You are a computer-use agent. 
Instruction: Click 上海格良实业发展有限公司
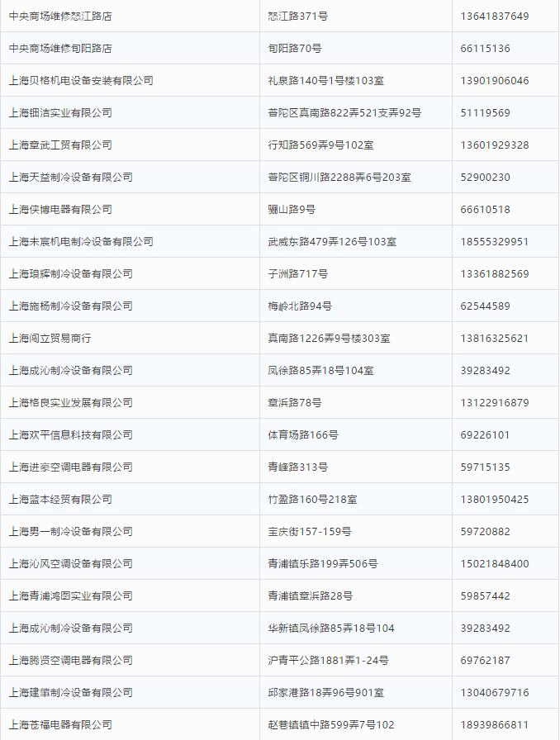[71, 402]
